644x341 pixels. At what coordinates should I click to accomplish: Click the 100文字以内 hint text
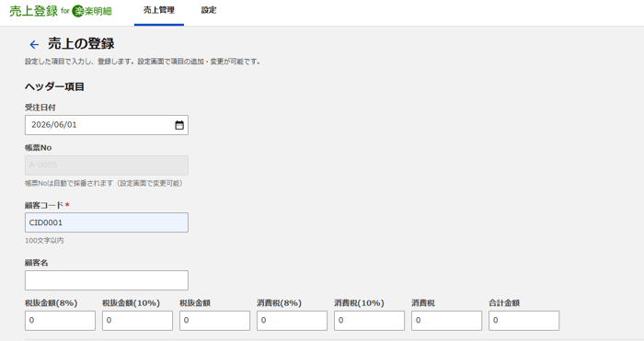pyautogui.click(x=44, y=241)
